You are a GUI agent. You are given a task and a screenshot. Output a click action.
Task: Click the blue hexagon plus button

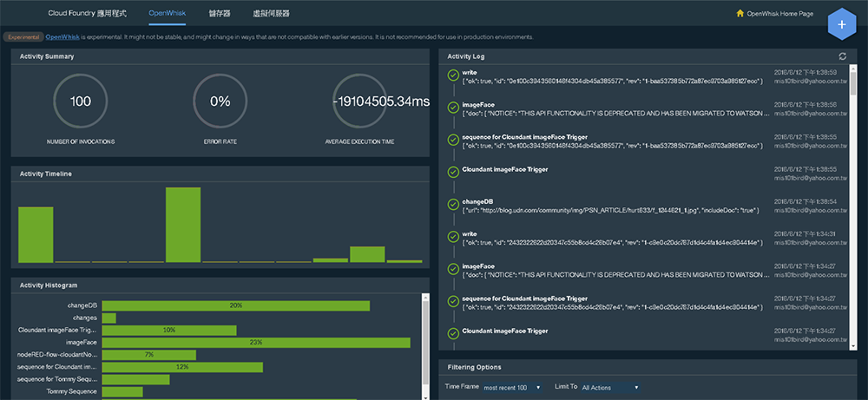(x=842, y=23)
